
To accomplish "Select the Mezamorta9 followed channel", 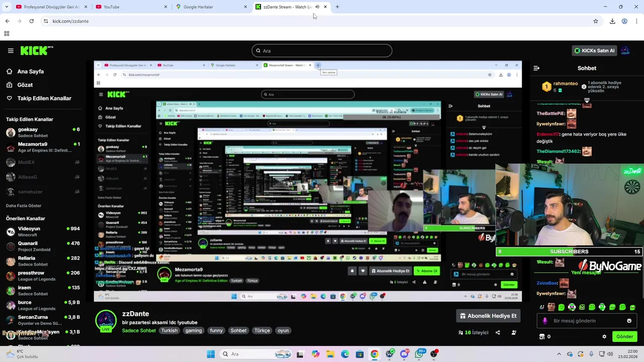I will [x=43, y=147].
